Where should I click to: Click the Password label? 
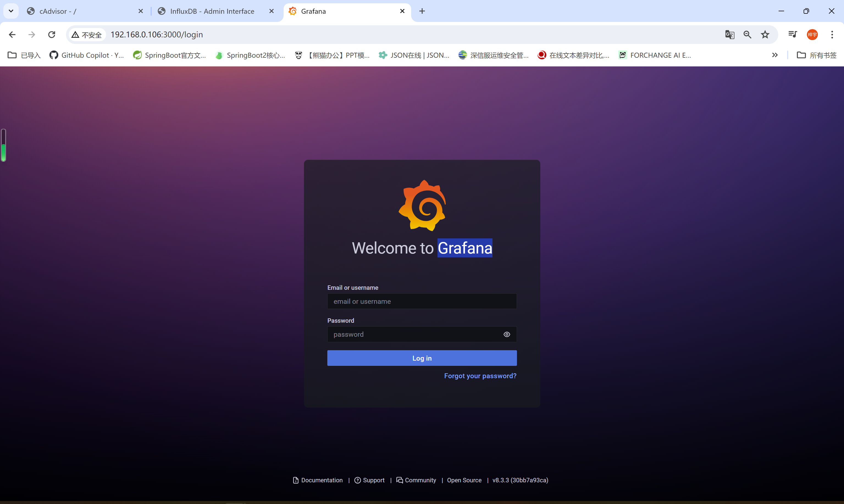(341, 321)
